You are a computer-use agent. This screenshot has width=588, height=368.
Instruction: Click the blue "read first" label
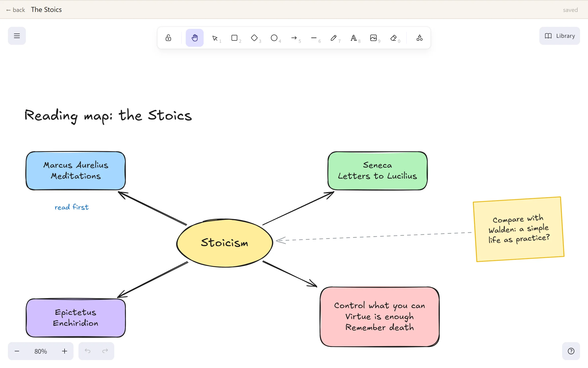(x=72, y=207)
